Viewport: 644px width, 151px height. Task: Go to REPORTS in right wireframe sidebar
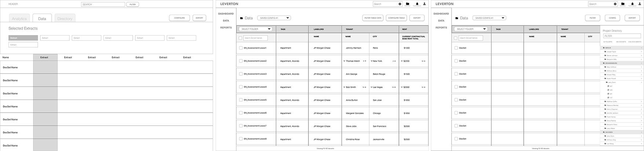pyautogui.click(x=441, y=27)
